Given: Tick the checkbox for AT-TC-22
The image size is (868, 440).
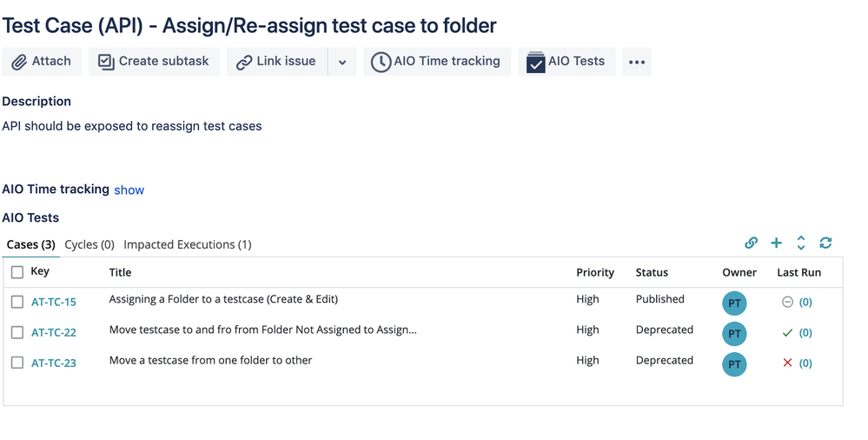Looking at the screenshot, I should (17, 332).
